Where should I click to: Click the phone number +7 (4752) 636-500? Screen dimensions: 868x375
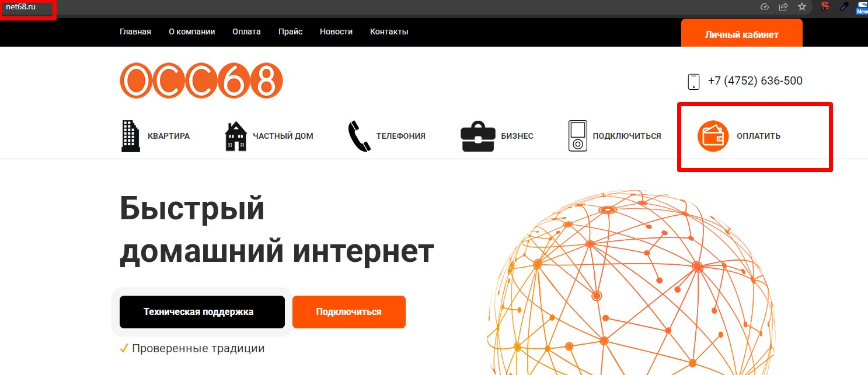tap(755, 81)
